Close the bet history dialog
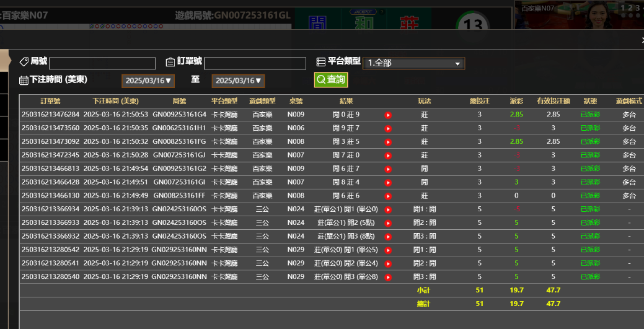This screenshot has height=329, width=644. (642, 40)
